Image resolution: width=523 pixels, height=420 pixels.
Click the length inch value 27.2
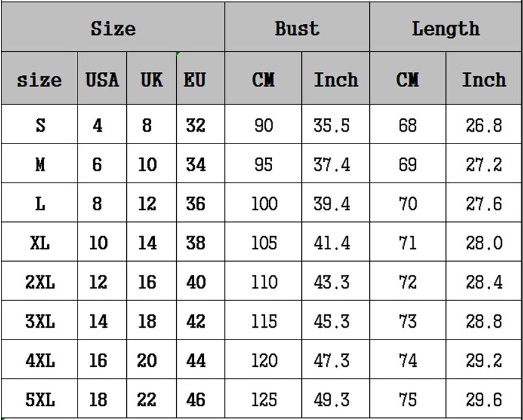coord(483,165)
